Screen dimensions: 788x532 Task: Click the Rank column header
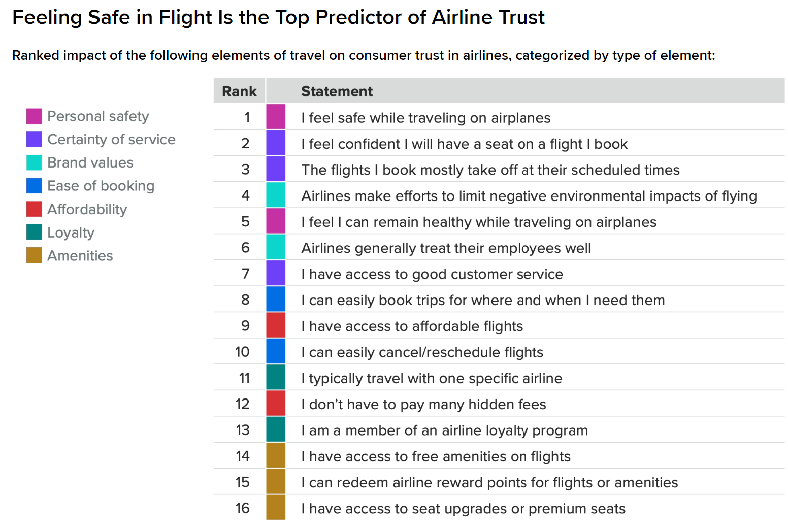click(x=239, y=91)
